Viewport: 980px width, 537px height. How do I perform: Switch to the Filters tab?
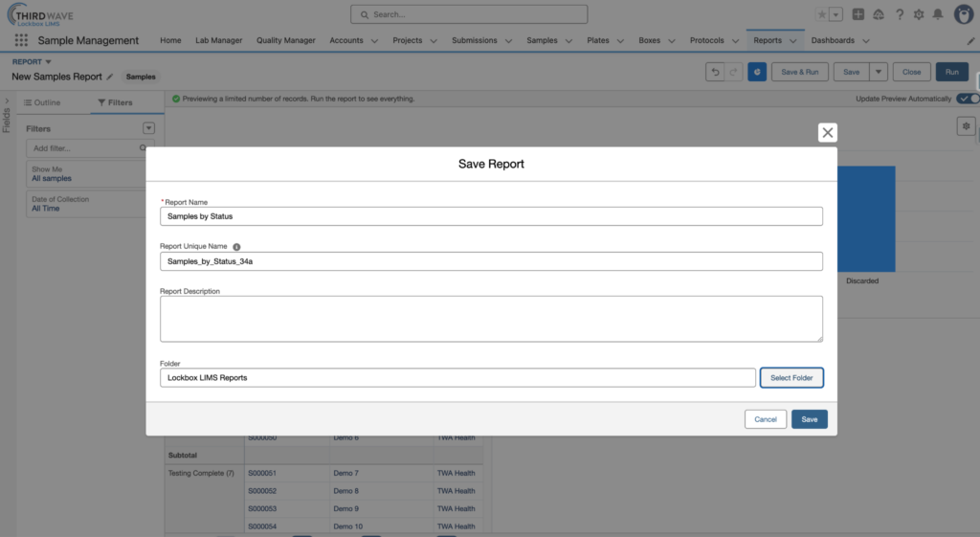point(116,102)
